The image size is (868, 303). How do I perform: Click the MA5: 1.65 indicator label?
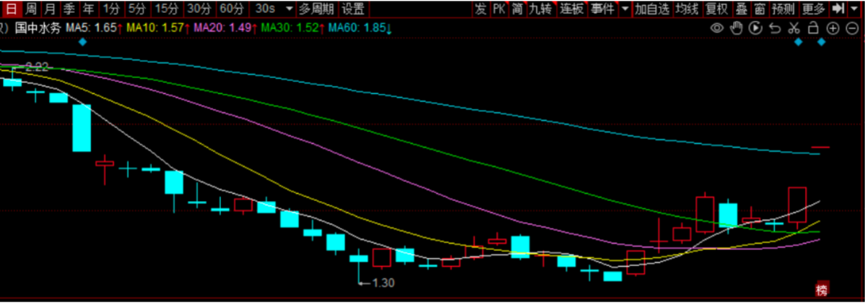point(94,27)
